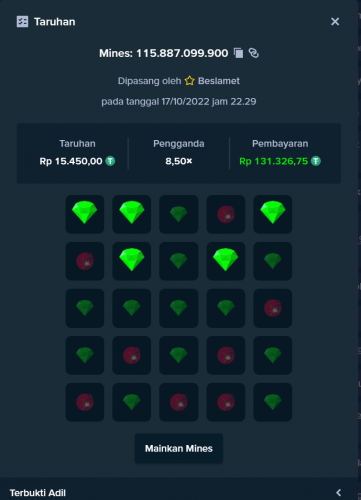Click the Taruhan header list icon
The width and height of the screenshot is (361, 500).
22,22
